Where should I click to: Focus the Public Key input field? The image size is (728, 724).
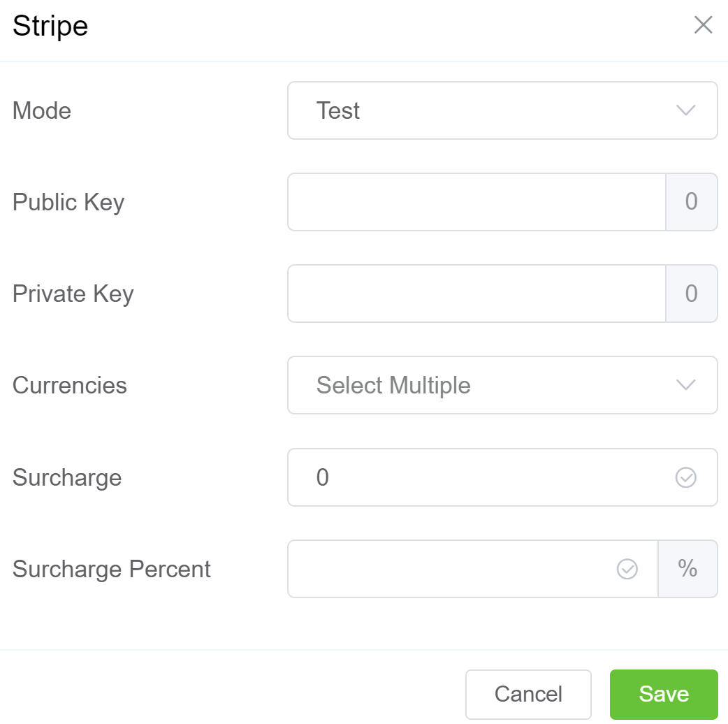476,202
